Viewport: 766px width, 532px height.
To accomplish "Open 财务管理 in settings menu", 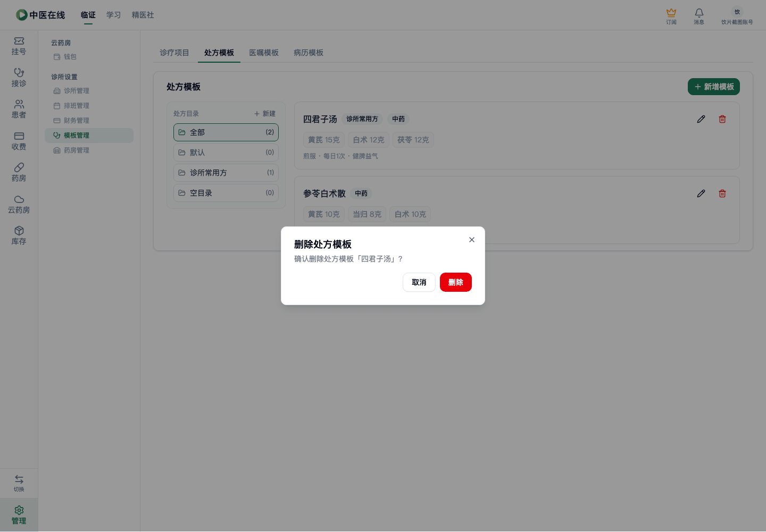I will pyautogui.click(x=89, y=121).
